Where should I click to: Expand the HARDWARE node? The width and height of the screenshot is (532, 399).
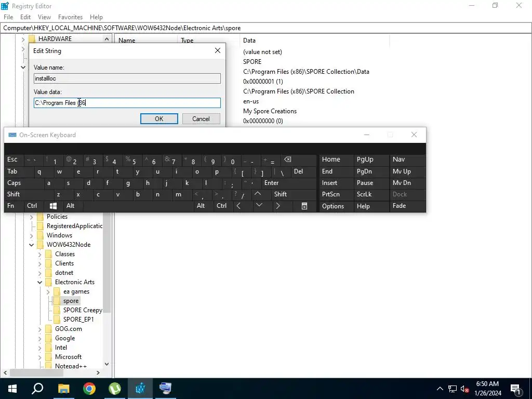tap(23, 39)
